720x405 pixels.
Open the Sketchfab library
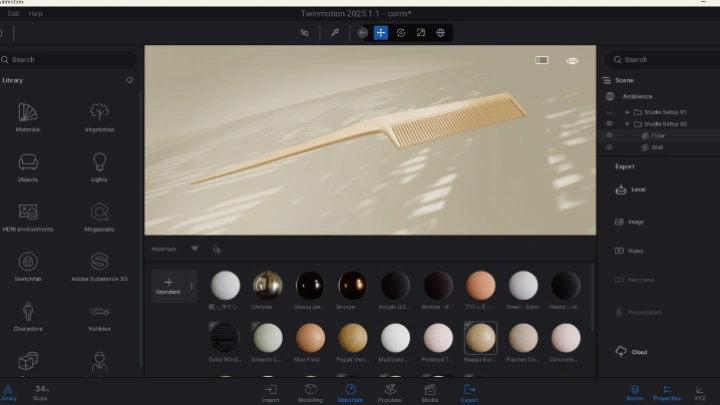(x=28, y=265)
